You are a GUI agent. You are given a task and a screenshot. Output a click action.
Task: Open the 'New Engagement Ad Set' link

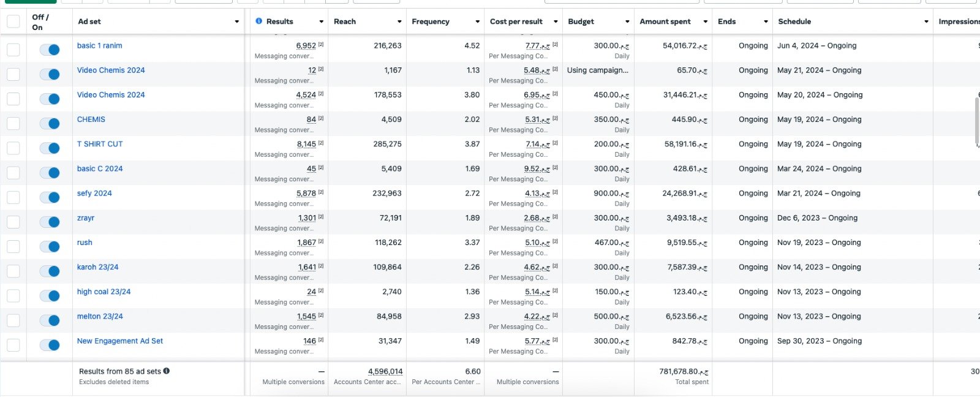(x=120, y=341)
